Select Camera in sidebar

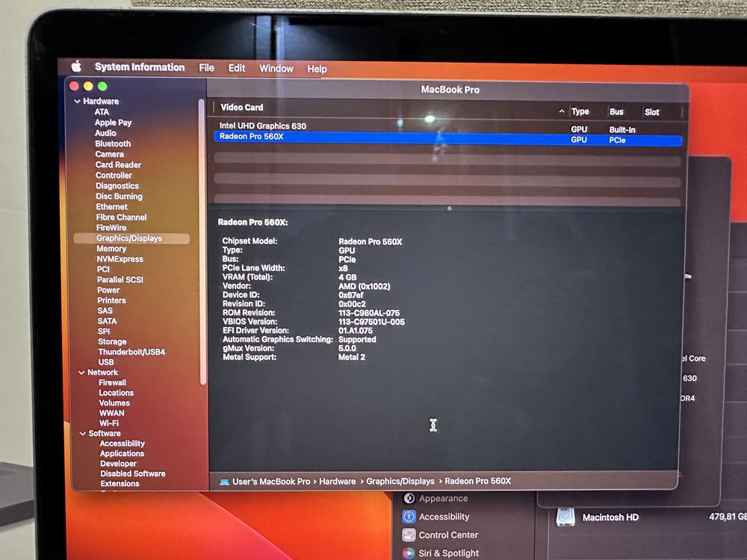pos(109,154)
